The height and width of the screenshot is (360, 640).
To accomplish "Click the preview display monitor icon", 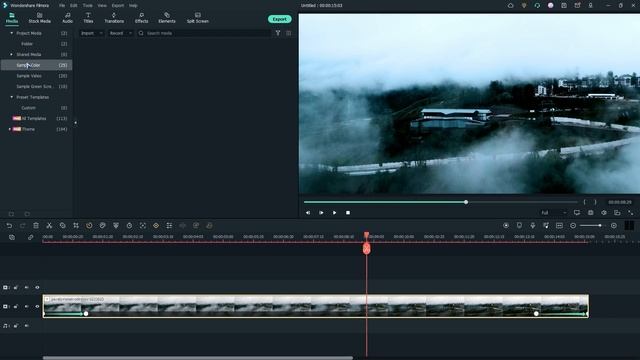I will [577, 213].
